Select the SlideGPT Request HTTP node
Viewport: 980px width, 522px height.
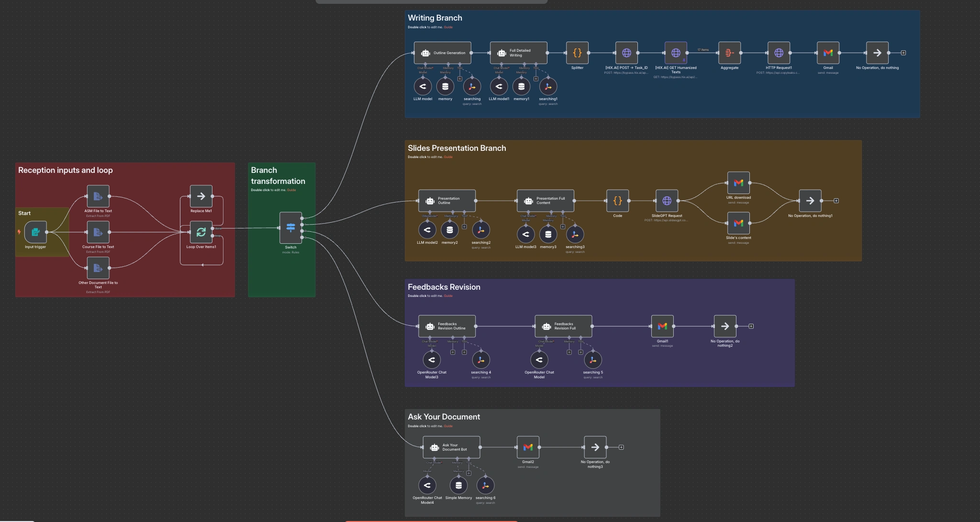667,201
